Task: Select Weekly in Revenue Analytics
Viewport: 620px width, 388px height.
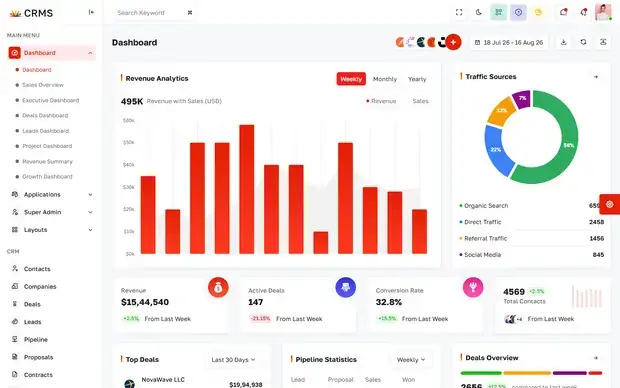Action: point(351,79)
